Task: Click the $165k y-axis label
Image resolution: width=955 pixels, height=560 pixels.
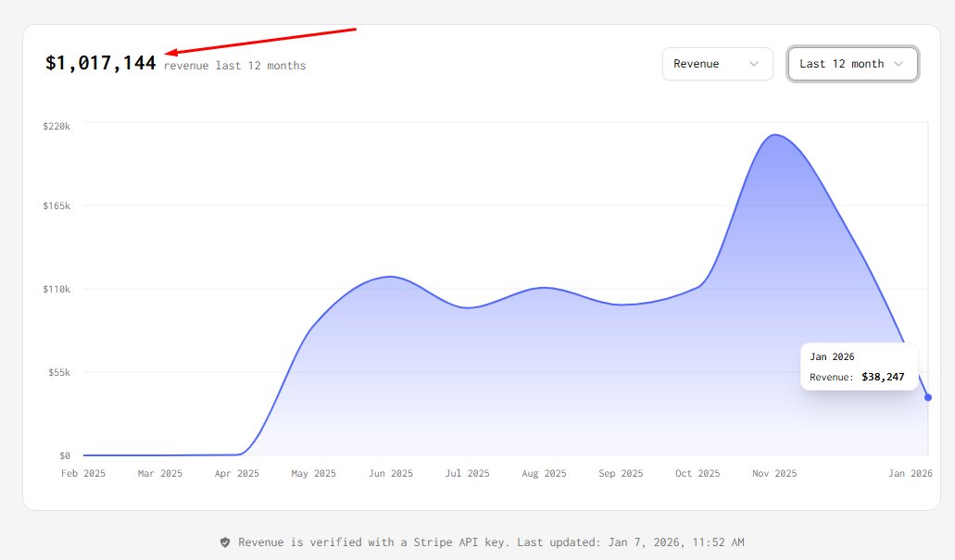Action: click(57, 205)
